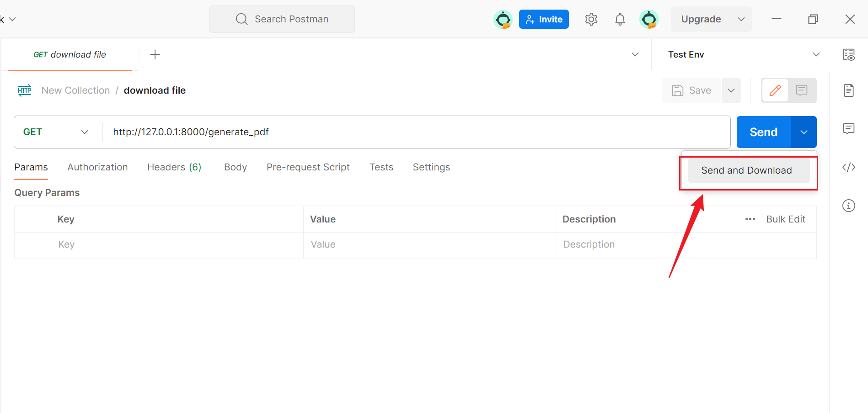Image resolution: width=868 pixels, height=413 pixels.
Task: Click the empty Value cell
Action: pos(429,244)
